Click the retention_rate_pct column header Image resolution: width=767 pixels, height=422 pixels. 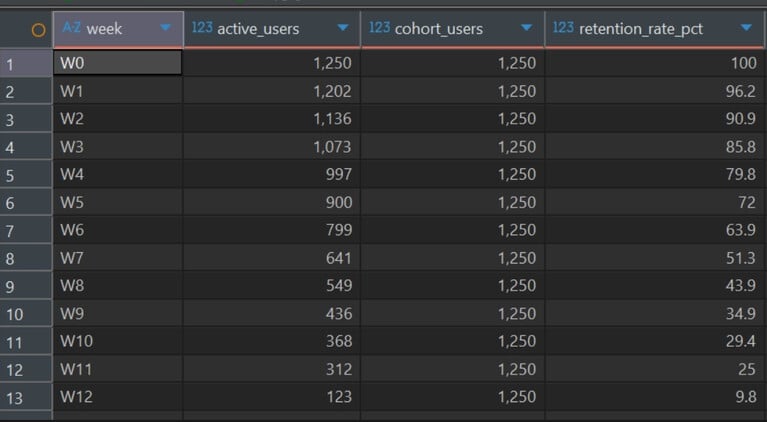(x=654, y=29)
